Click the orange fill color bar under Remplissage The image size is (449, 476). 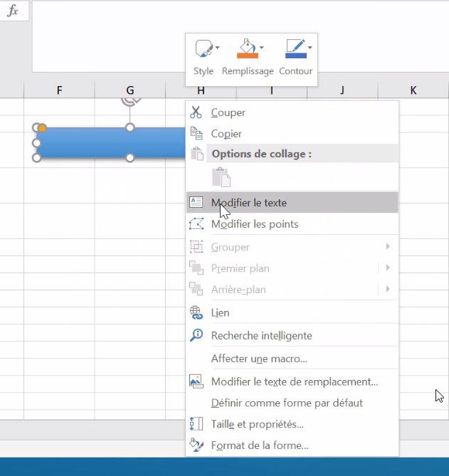[x=246, y=55]
